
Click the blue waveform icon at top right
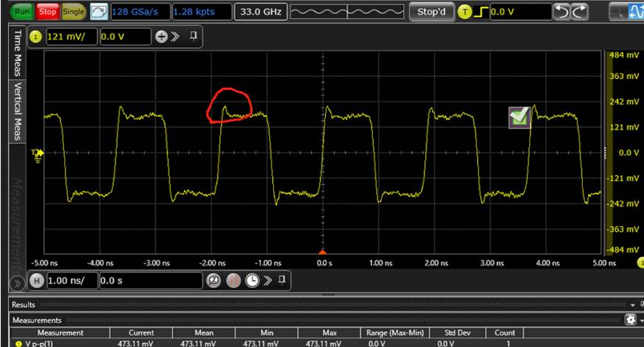637,12
